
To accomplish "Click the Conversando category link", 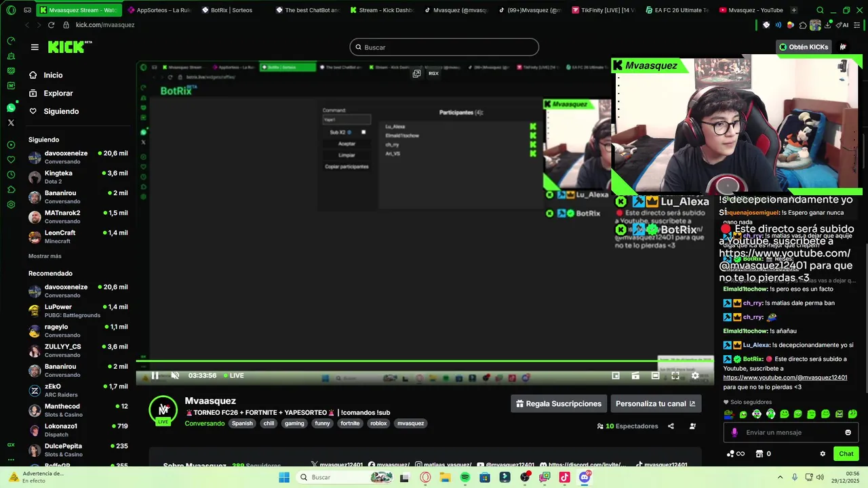I will 205,424.
